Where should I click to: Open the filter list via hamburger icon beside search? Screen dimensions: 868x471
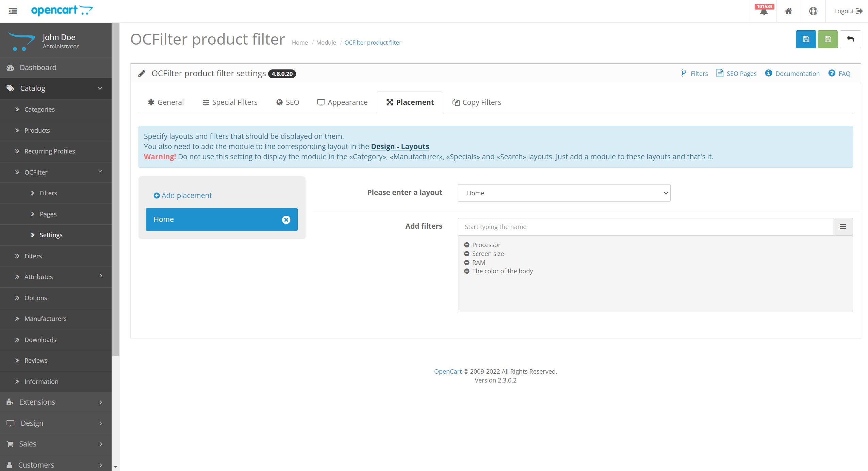[x=843, y=226]
